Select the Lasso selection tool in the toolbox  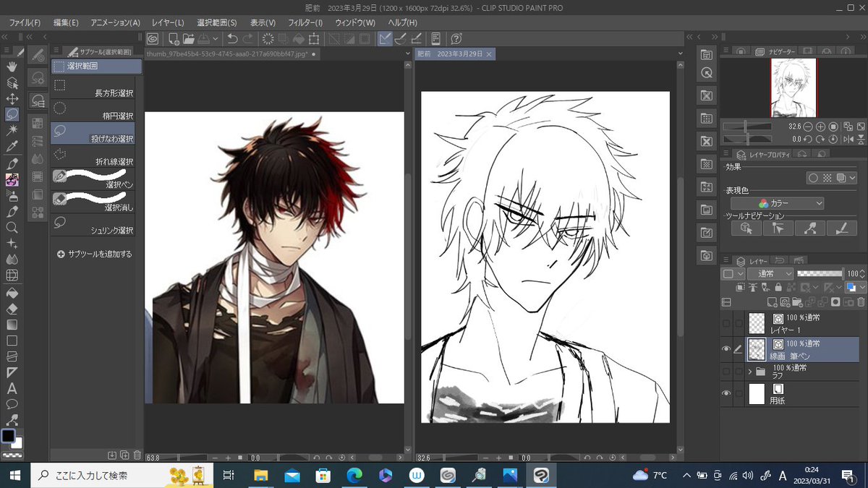pyautogui.click(x=12, y=114)
